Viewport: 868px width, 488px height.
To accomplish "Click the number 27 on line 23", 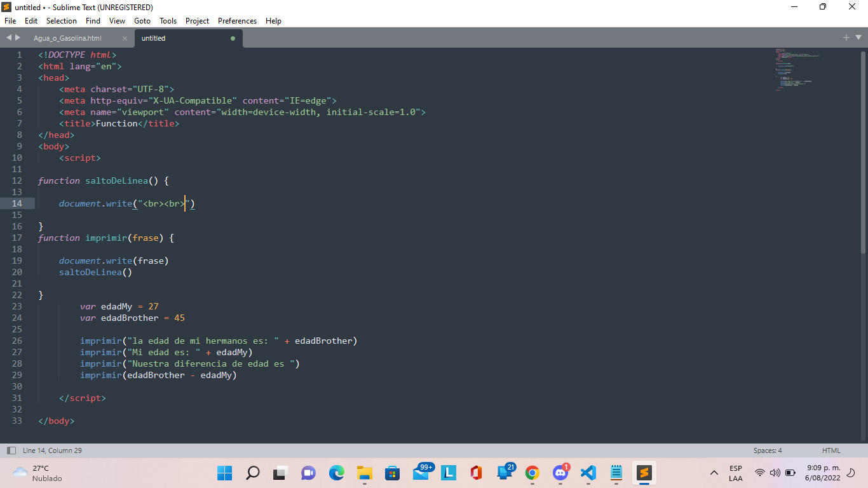I will [x=153, y=306].
